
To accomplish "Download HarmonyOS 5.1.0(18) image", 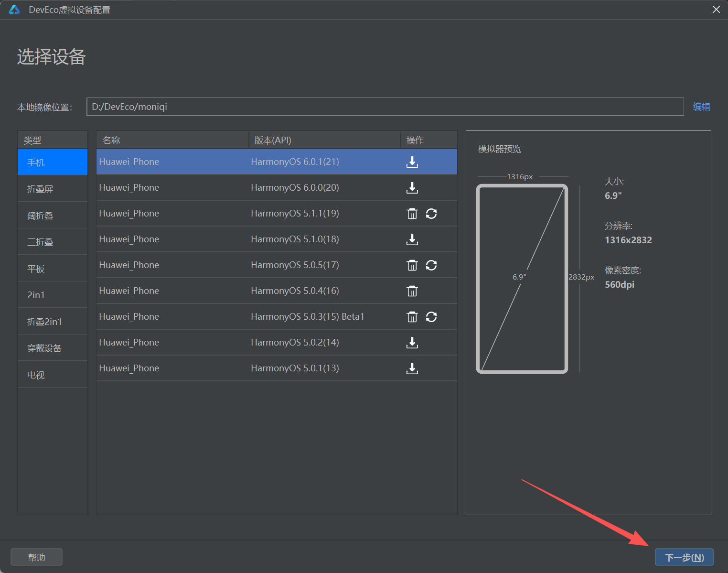I will point(412,239).
